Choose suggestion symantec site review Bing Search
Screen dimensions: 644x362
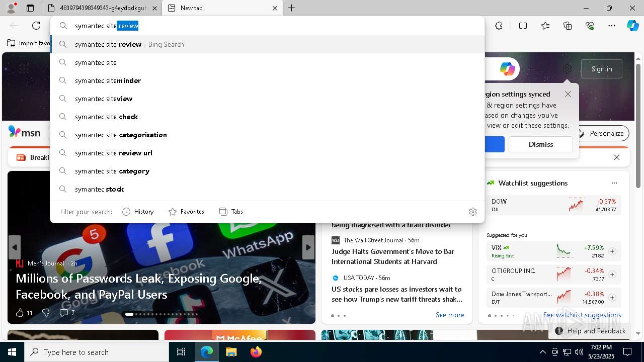coord(267,44)
